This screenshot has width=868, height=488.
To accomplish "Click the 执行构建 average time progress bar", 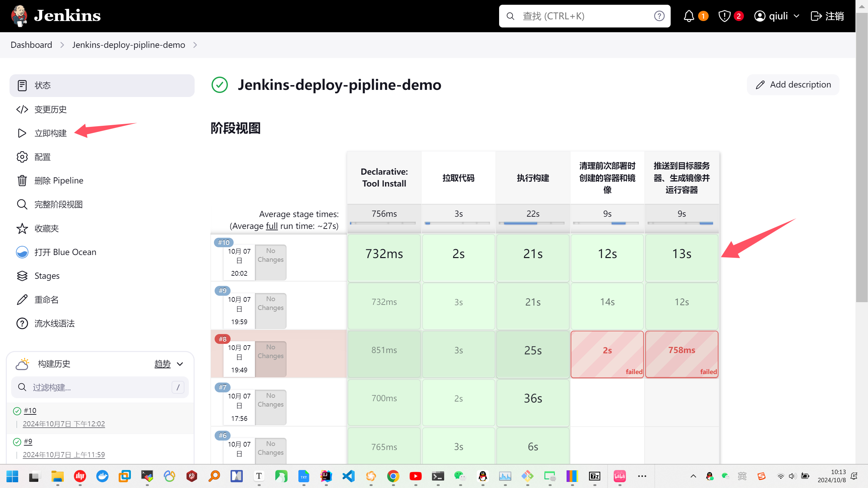I will [x=532, y=223].
